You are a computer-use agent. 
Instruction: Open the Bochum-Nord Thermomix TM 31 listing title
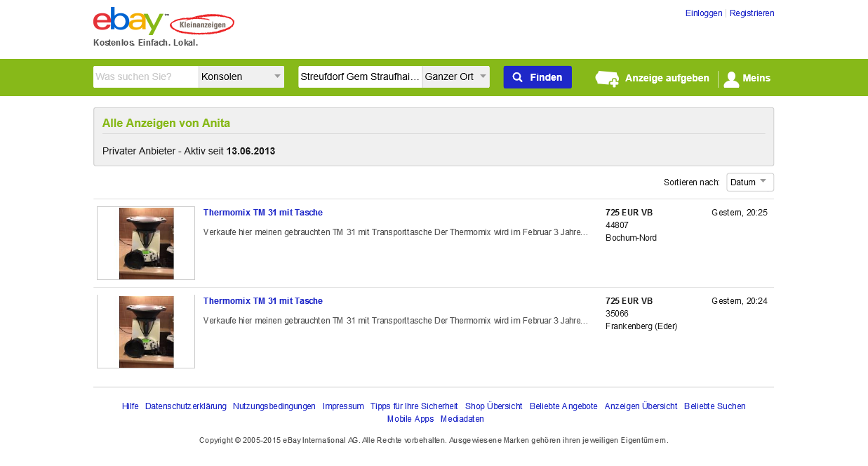[263, 213]
